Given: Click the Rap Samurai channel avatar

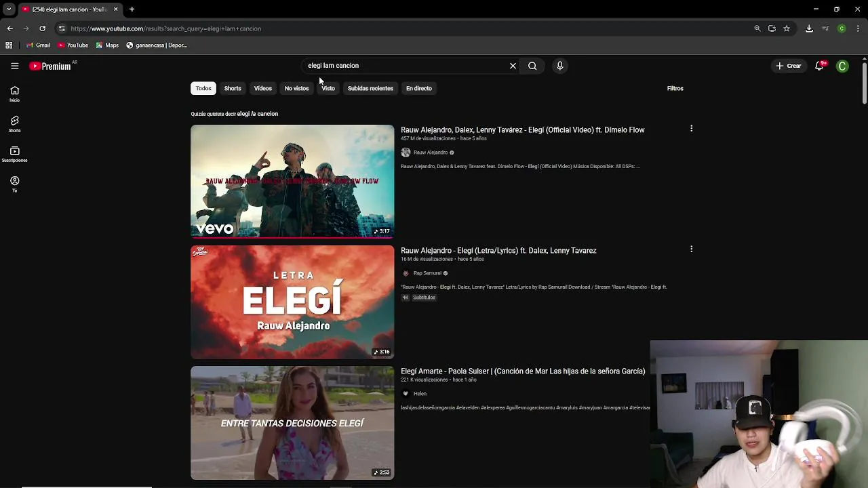Looking at the screenshot, I should coord(406,273).
